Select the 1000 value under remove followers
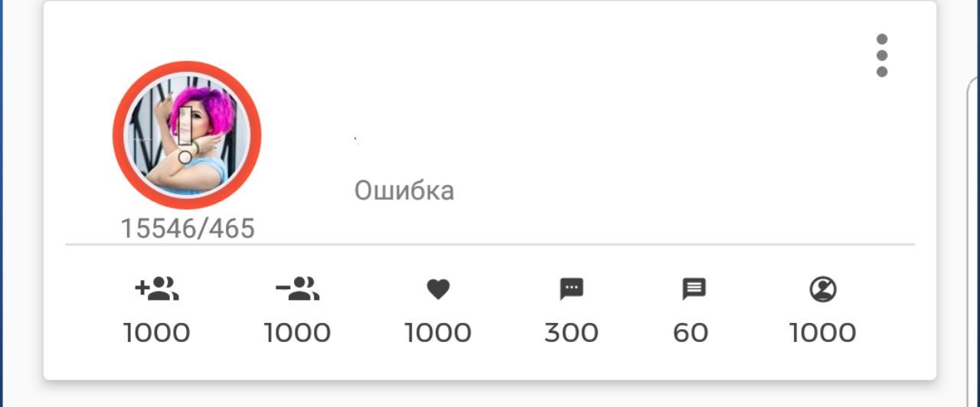This screenshot has width=980, height=407. point(297,333)
